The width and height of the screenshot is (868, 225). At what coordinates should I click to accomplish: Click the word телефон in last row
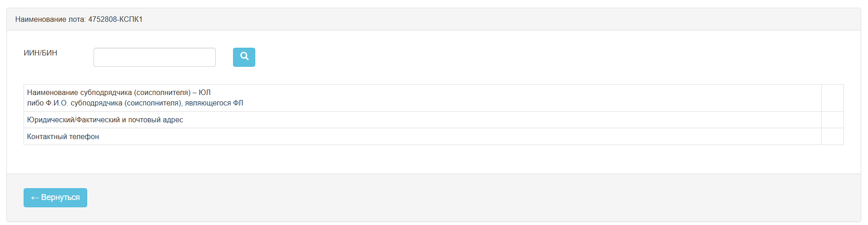(84, 136)
